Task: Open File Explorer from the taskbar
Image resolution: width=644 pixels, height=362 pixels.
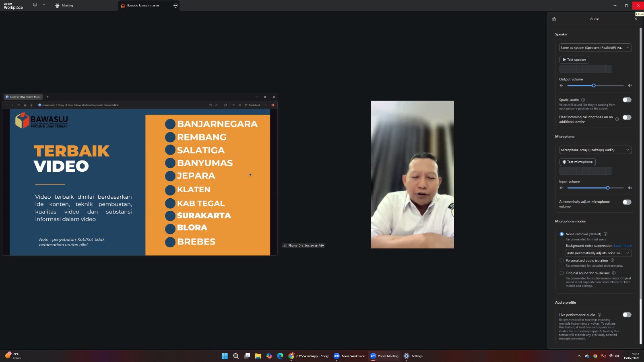Action: click(258, 356)
